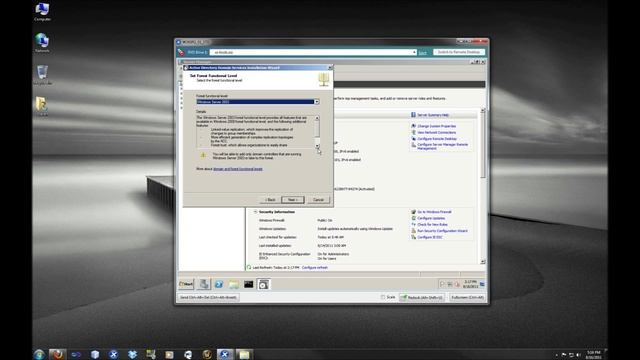This screenshot has height=360, width=640.
Task: Click Run Security Configuration Wizard link
Action: (x=442, y=231)
